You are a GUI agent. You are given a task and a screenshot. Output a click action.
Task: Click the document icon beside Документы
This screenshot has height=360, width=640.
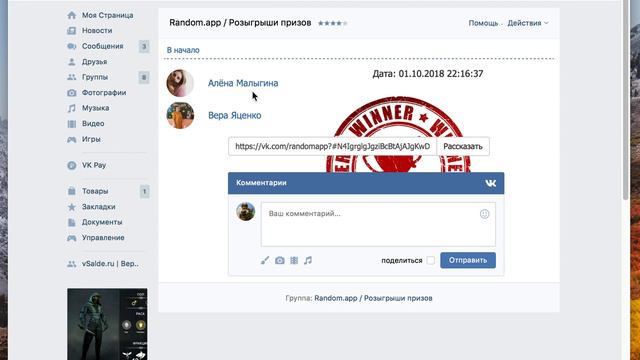tap(71, 222)
